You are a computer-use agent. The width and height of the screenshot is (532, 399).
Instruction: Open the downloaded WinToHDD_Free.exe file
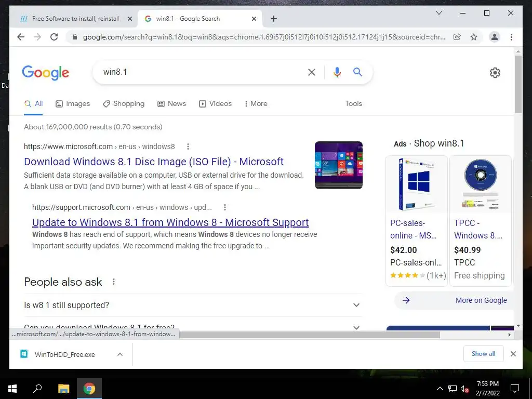pyautogui.click(x=64, y=354)
